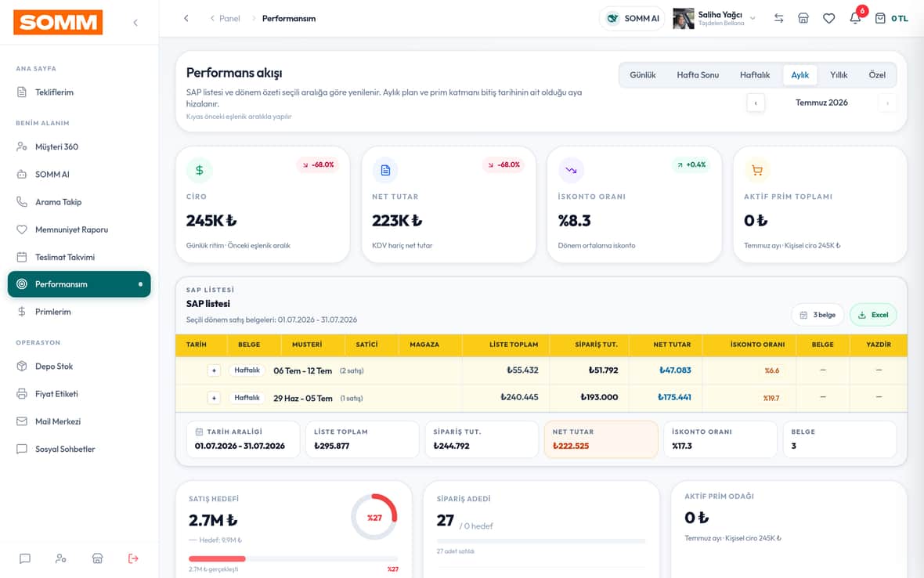Screen dimensions: 924x578
Task: Click the Satış Hedefi red progress bar
Action: [217, 558]
